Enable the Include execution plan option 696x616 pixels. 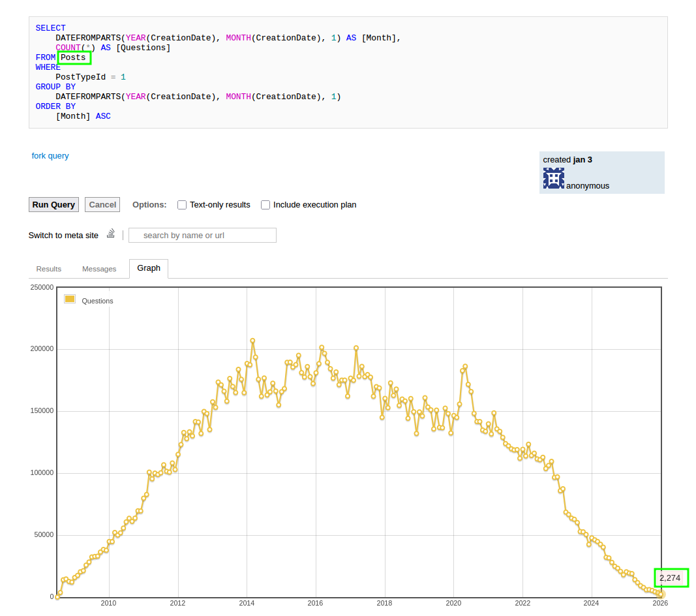(x=265, y=205)
